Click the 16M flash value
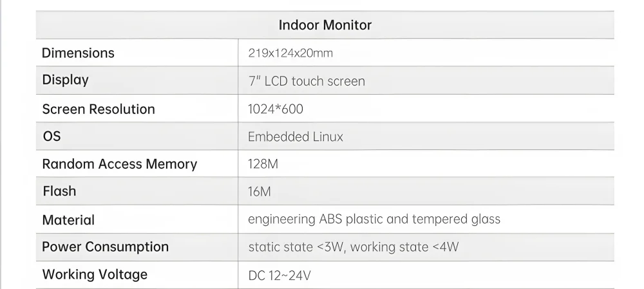 tap(260, 192)
